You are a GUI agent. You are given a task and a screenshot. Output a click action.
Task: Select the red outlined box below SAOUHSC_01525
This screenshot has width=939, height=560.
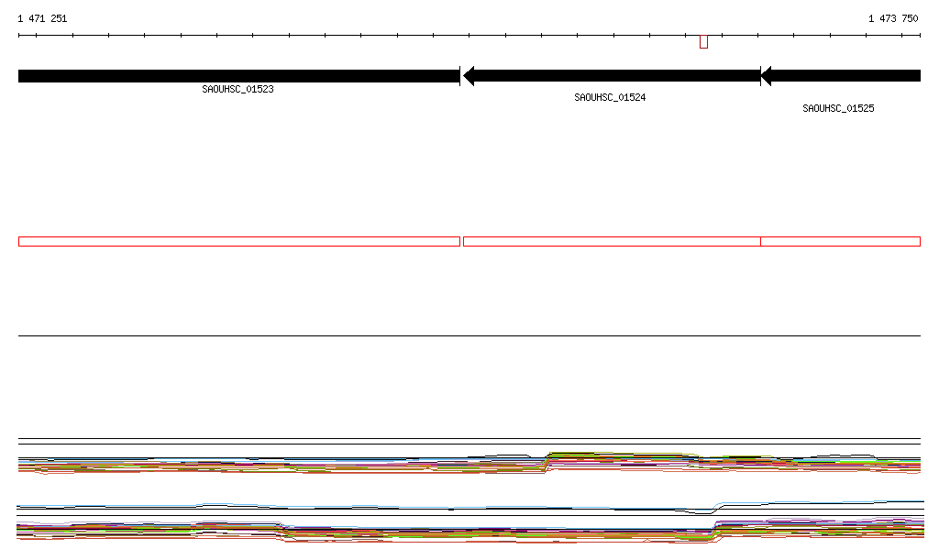click(841, 242)
